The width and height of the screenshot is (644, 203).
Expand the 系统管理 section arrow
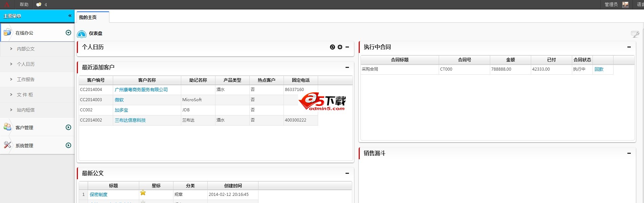point(68,145)
